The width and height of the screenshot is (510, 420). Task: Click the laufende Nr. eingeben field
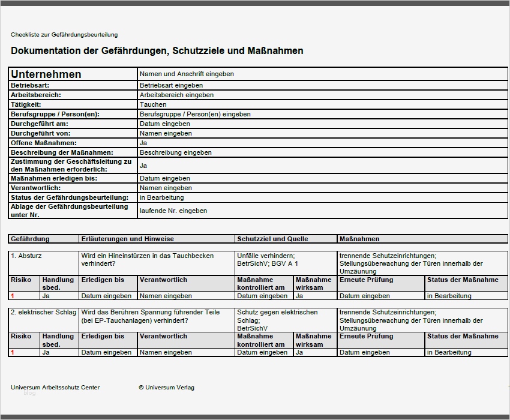[173, 210]
